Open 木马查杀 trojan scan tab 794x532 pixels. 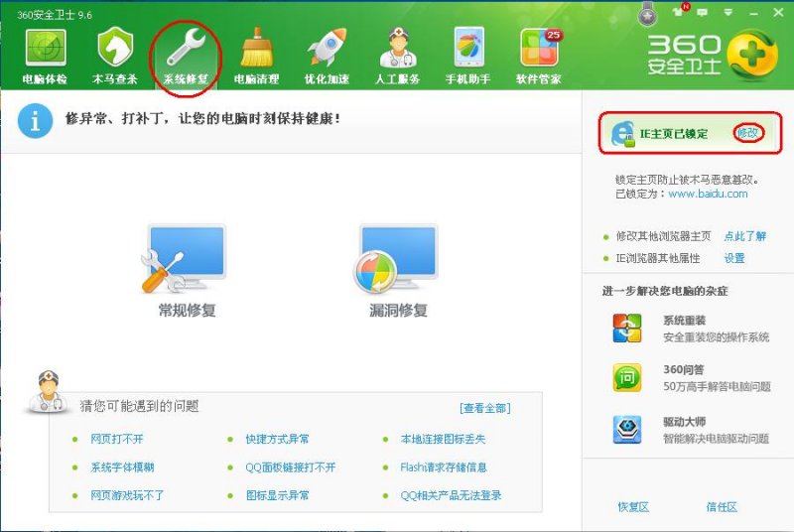tap(115, 56)
